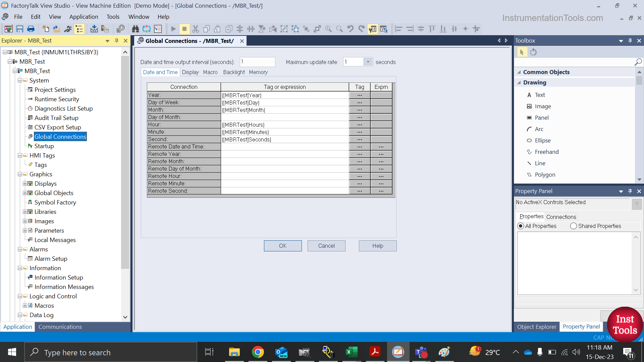
Task: Click the Zoom In magnifier icon
Action: pos(328,29)
